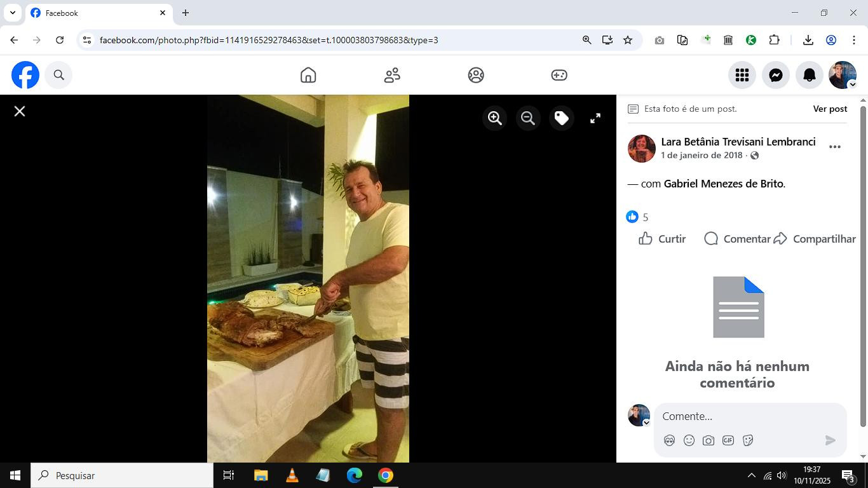Screen dimensions: 868x488
Task: Open the Gaming controller icon
Action: click(x=559, y=75)
